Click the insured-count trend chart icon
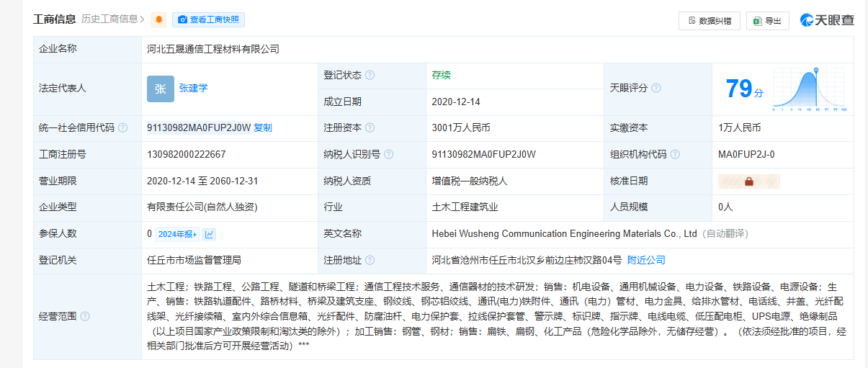This screenshot has height=368, width=868. [209, 234]
